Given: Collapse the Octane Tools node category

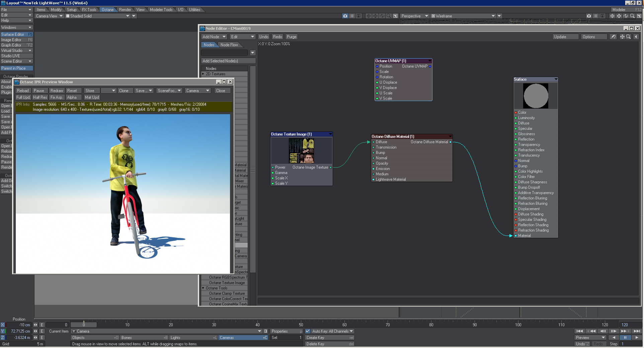Looking at the screenshot, I should coord(203,288).
